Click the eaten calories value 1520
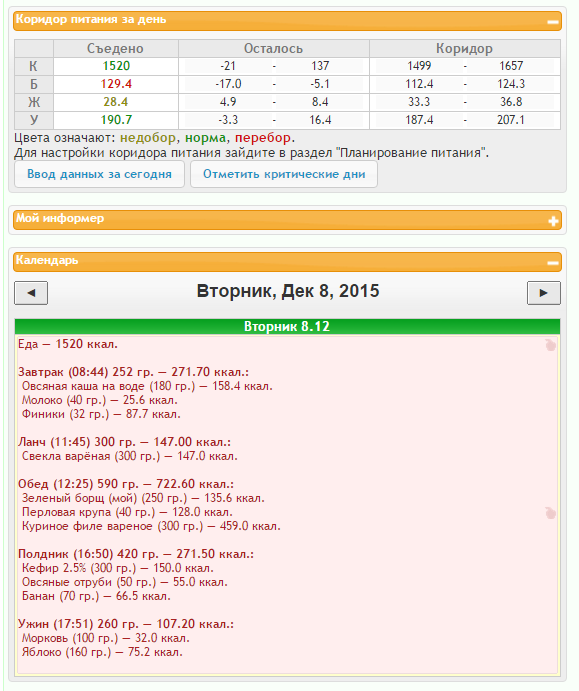This screenshot has height=691, width=579. click(116, 66)
